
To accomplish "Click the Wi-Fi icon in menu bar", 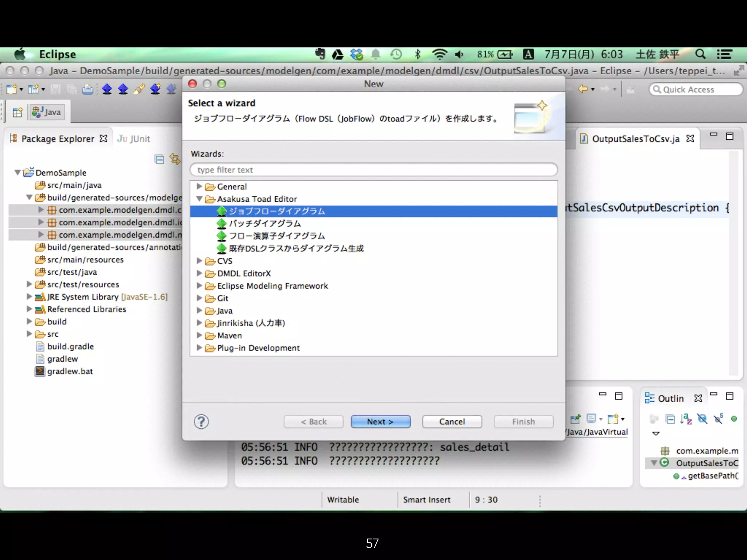I will pos(440,54).
